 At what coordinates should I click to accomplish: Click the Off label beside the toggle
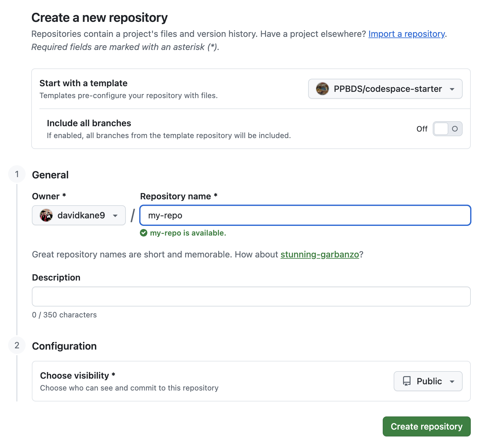coord(422,129)
